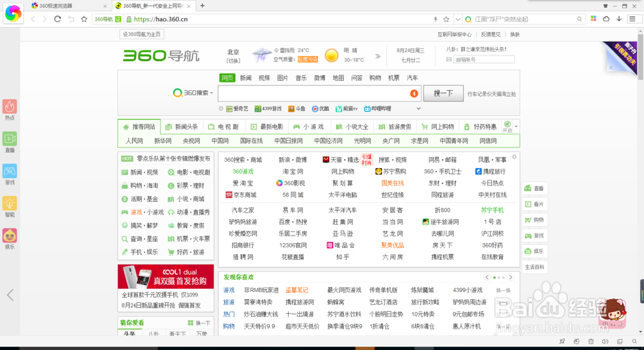
Task: Open the 淘宝网 link
Action: click(x=292, y=171)
